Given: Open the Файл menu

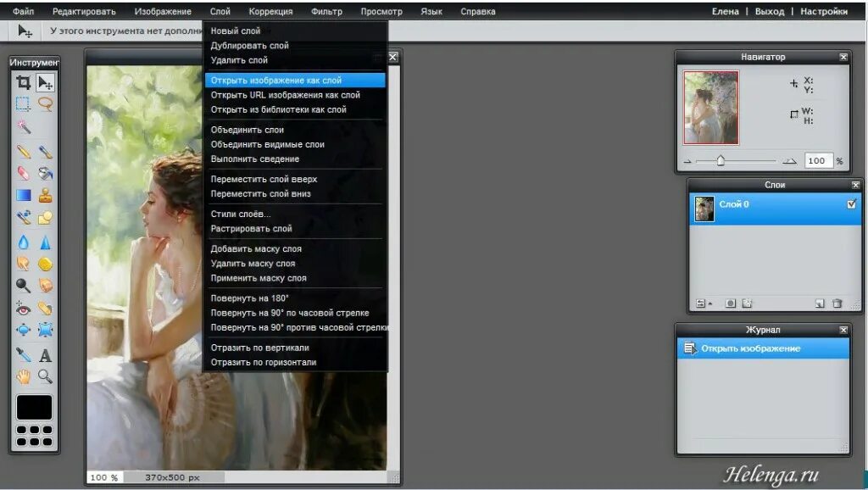Looking at the screenshot, I should click(23, 11).
